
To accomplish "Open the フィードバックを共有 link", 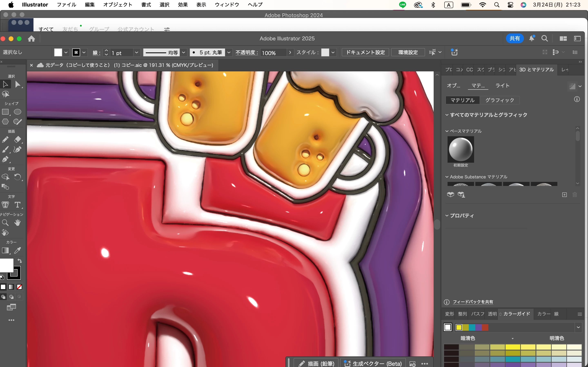I will pos(473,302).
